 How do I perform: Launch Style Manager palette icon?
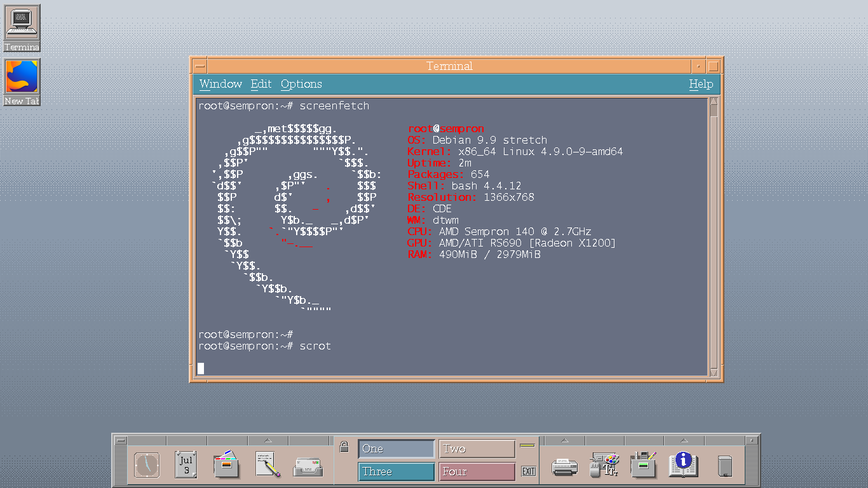(x=604, y=465)
